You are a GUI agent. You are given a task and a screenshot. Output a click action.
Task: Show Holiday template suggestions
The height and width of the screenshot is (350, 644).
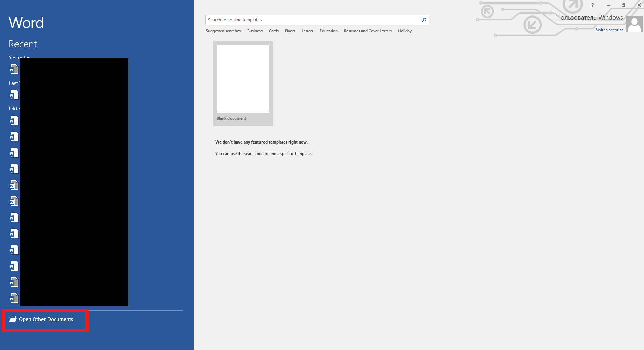tap(405, 31)
